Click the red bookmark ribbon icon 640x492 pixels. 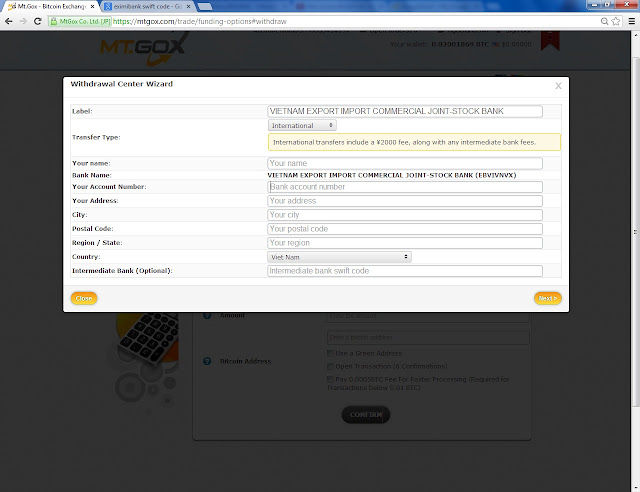tap(550, 40)
